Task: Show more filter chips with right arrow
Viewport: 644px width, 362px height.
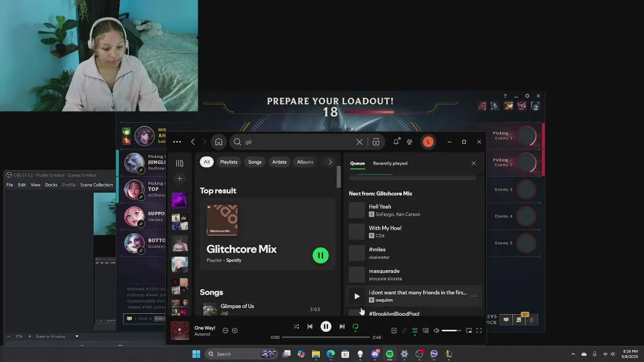Action: pyautogui.click(x=330, y=162)
